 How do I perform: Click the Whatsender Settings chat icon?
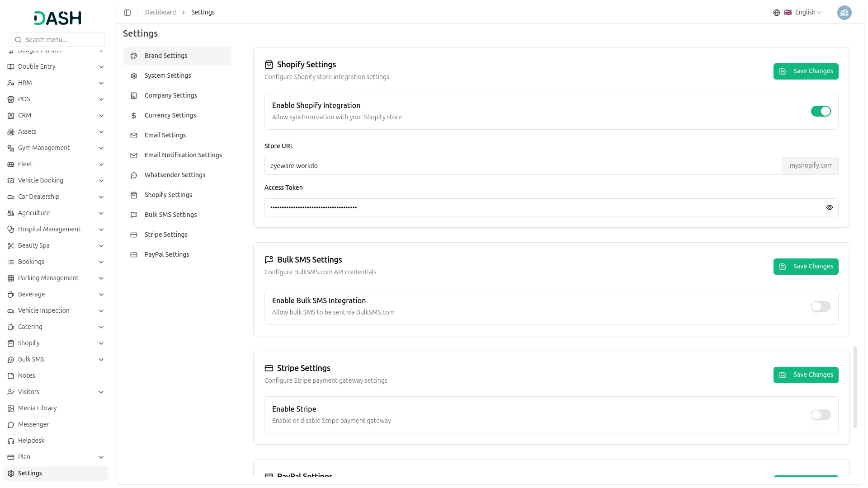pyautogui.click(x=134, y=175)
